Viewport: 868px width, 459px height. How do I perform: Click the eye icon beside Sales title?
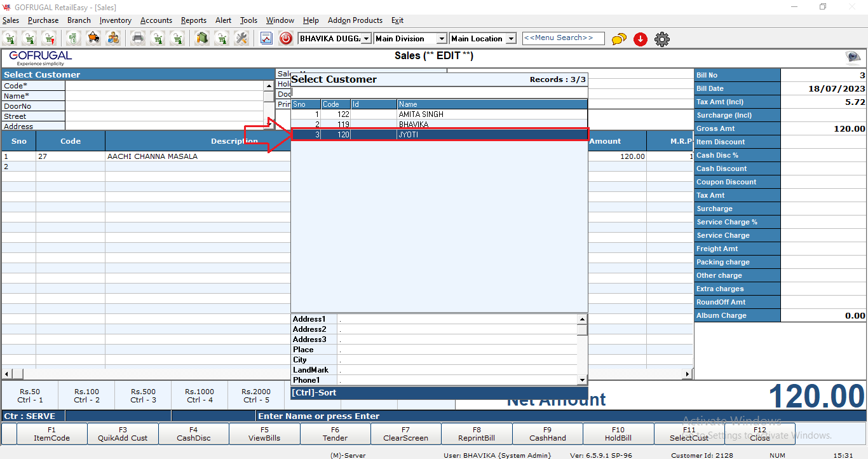pyautogui.click(x=853, y=57)
